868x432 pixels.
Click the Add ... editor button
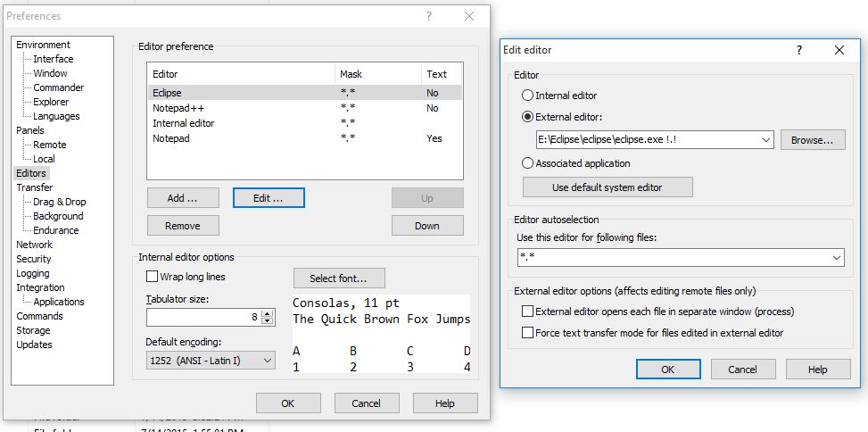pyautogui.click(x=182, y=198)
